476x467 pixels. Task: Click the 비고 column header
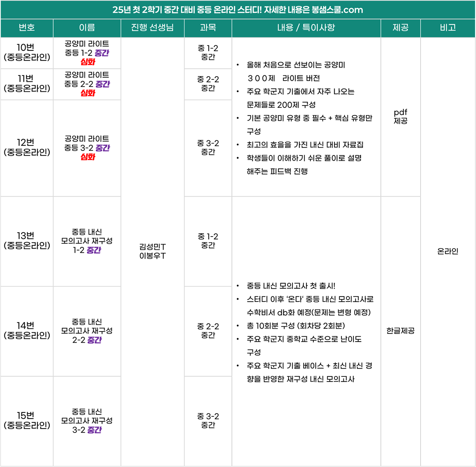click(448, 28)
